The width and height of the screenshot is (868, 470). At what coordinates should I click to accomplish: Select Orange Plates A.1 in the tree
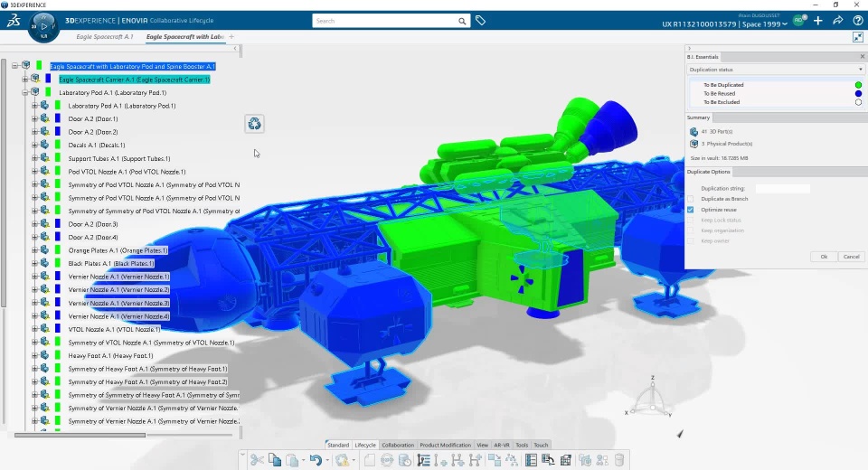[x=118, y=250]
